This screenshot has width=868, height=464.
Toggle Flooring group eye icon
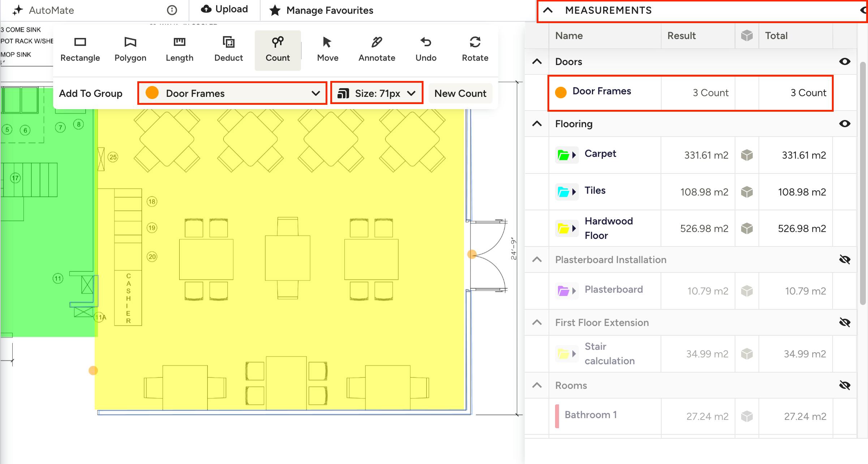(845, 124)
